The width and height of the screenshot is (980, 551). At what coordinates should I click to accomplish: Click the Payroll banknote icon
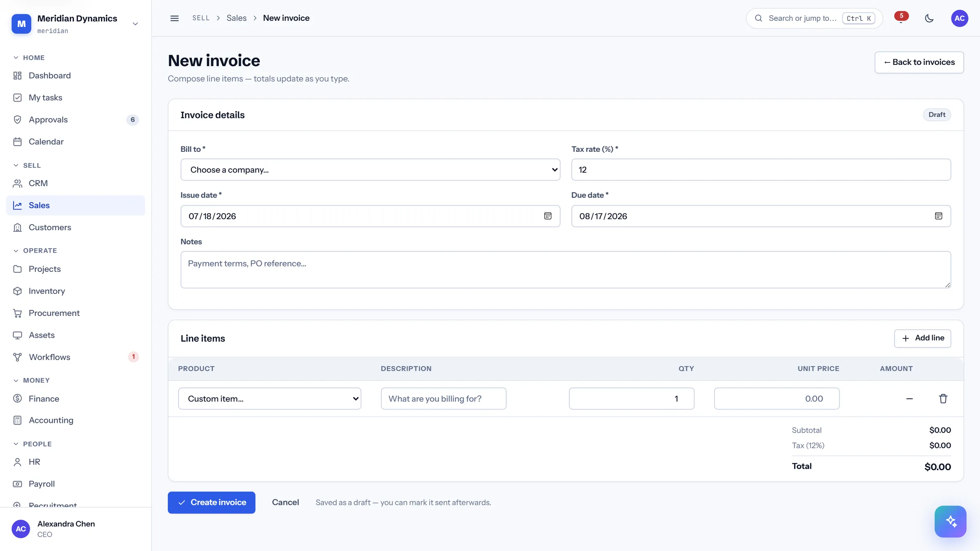tap(17, 484)
